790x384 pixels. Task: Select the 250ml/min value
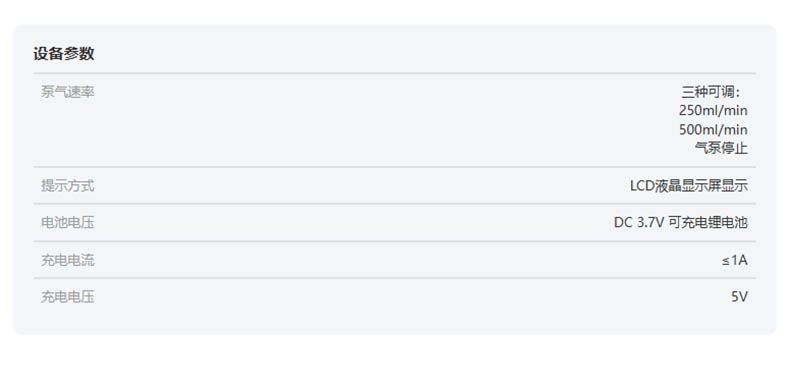coord(713,110)
